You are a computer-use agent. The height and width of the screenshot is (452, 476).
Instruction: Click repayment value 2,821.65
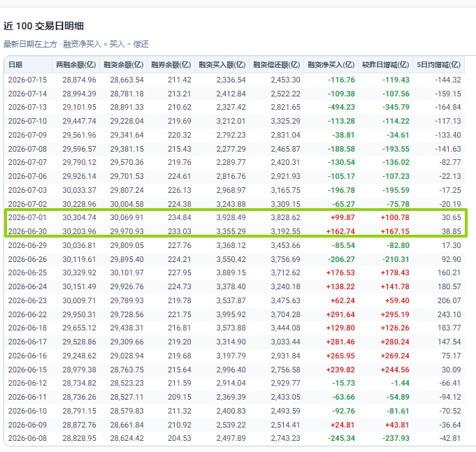[286, 107]
